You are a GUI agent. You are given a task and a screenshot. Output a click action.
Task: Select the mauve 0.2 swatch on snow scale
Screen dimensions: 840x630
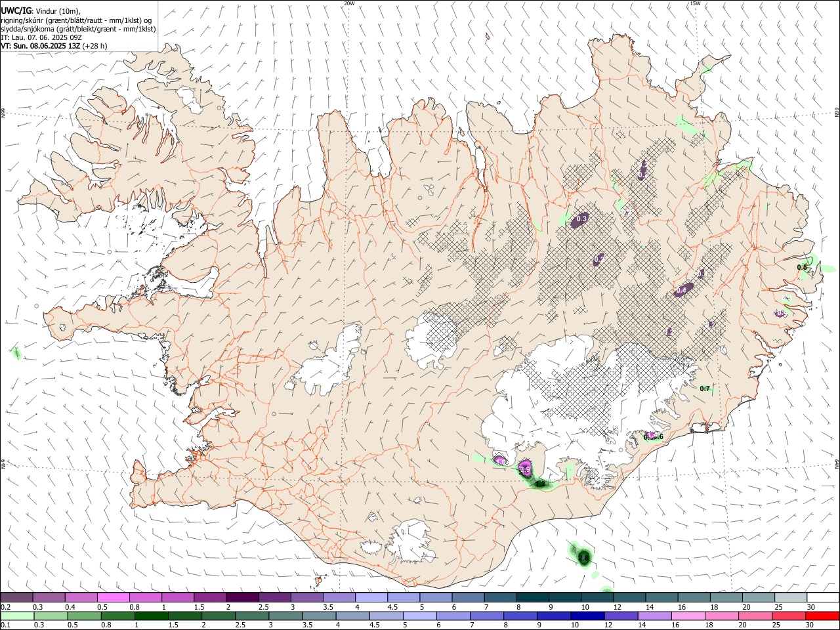16,598
